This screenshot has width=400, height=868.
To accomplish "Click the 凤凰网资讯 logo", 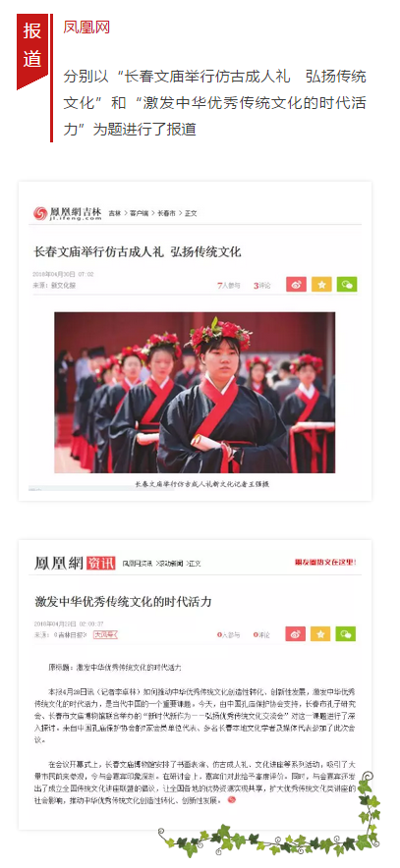I will 75,563.
